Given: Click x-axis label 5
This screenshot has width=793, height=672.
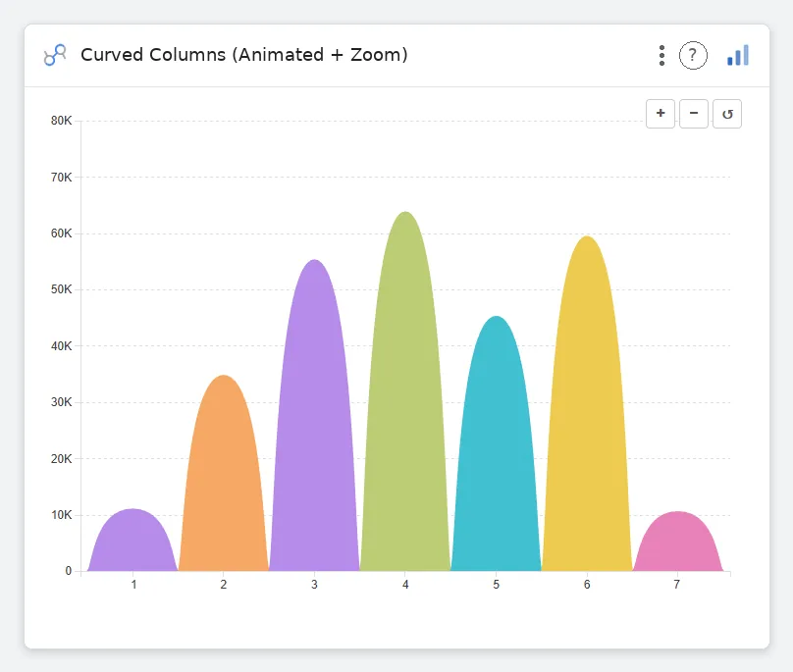Looking at the screenshot, I should click(x=497, y=585).
